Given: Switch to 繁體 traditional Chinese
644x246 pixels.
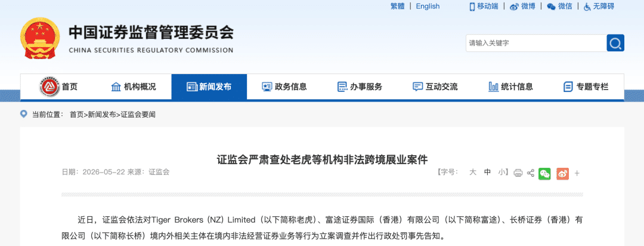Looking at the screenshot, I should point(397,6).
